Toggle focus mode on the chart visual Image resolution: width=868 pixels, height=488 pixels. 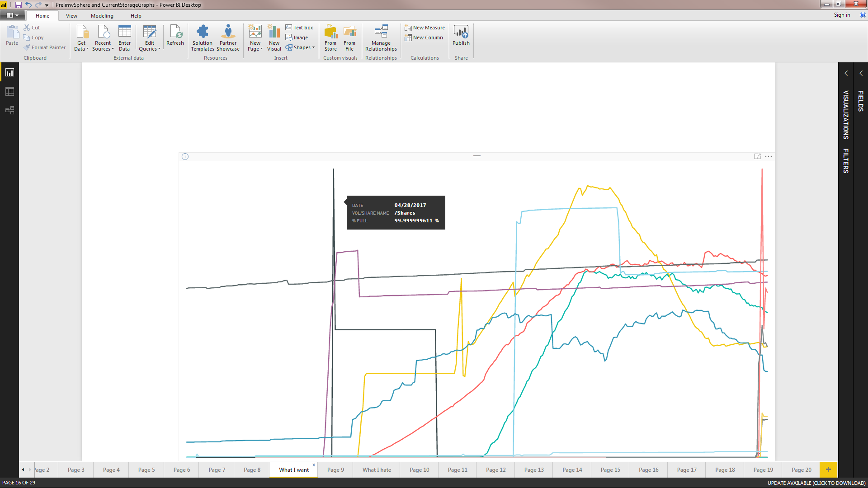tap(757, 156)
